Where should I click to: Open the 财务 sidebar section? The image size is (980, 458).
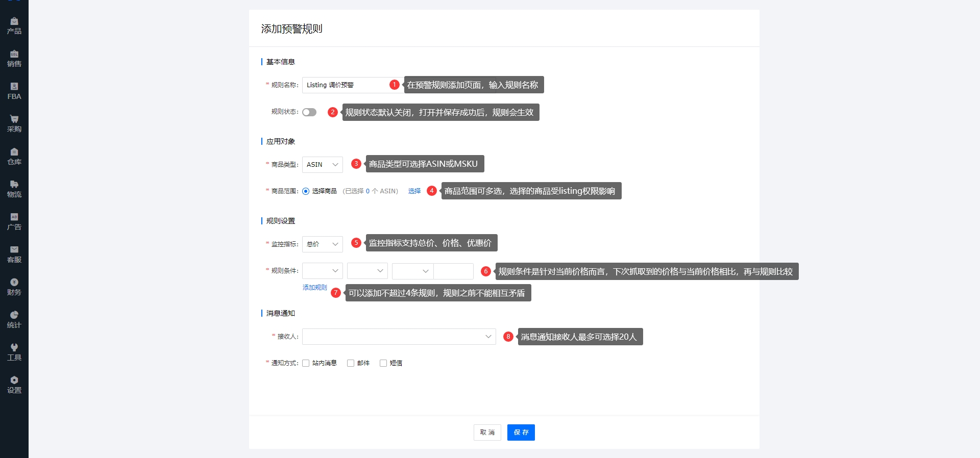tap(14, 287)
